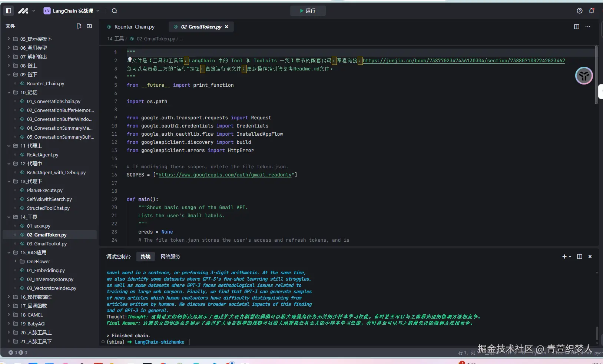Viewport: 603px width, 364px height.
Task: Toggle the left sidebar panel icon
Action: point(9,11)
